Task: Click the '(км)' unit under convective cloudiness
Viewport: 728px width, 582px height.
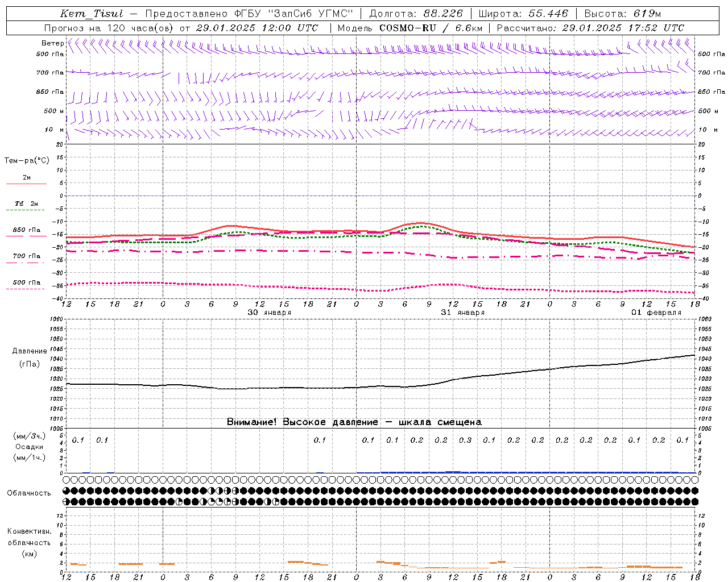Action: [30, 554]
